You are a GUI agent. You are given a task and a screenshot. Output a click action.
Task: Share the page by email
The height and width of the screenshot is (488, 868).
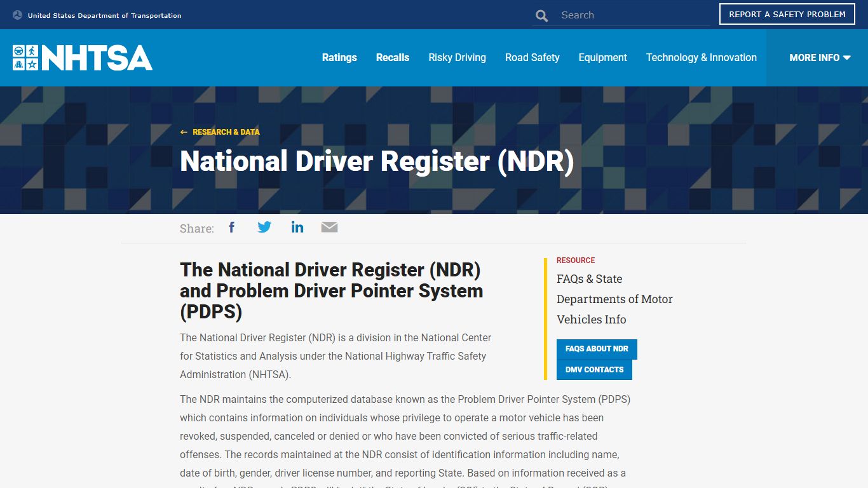coord(329,227)
